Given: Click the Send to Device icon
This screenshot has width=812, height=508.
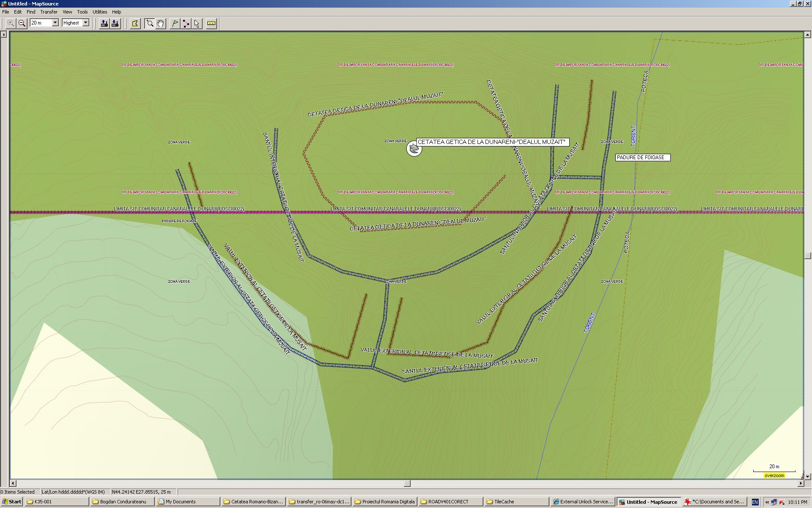Looking at the screenshot, I should click(104, 23).
